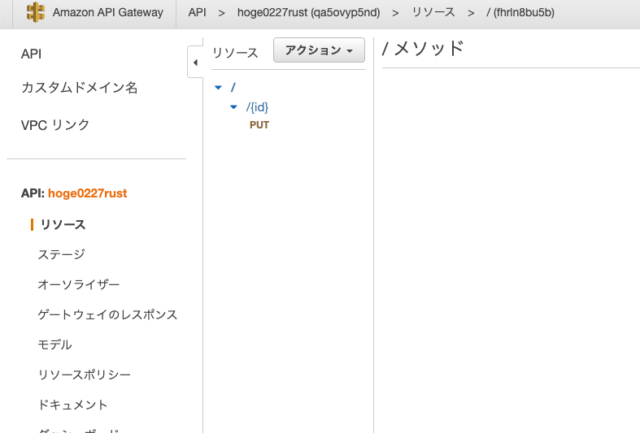Collapse the sidebar with the arrow handle
This screenshot has height=433, width=640.
pyautogui.click(x=195, y=62)
